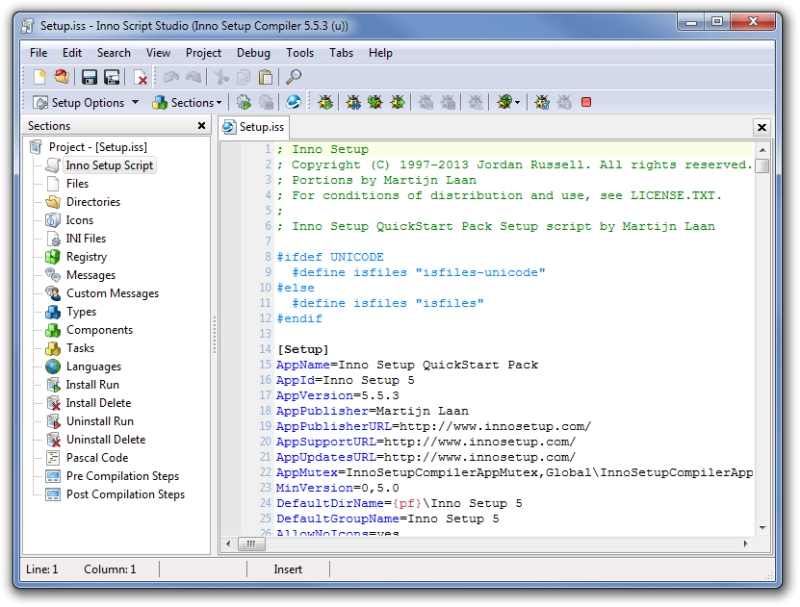This screenshot has width=800, height=607.
Task: Click the Pascal Code document icon
Action: [x=53, y=458]
